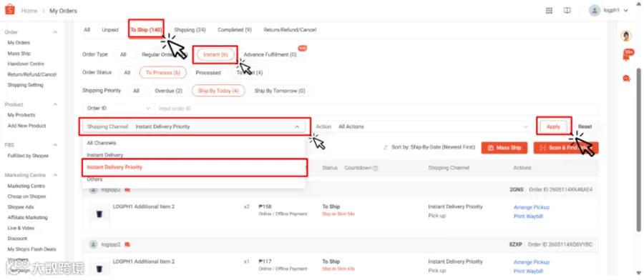Choose Instant Delivery Priority option
Viewport: 644px width, 280px height.
pos(194,167)
